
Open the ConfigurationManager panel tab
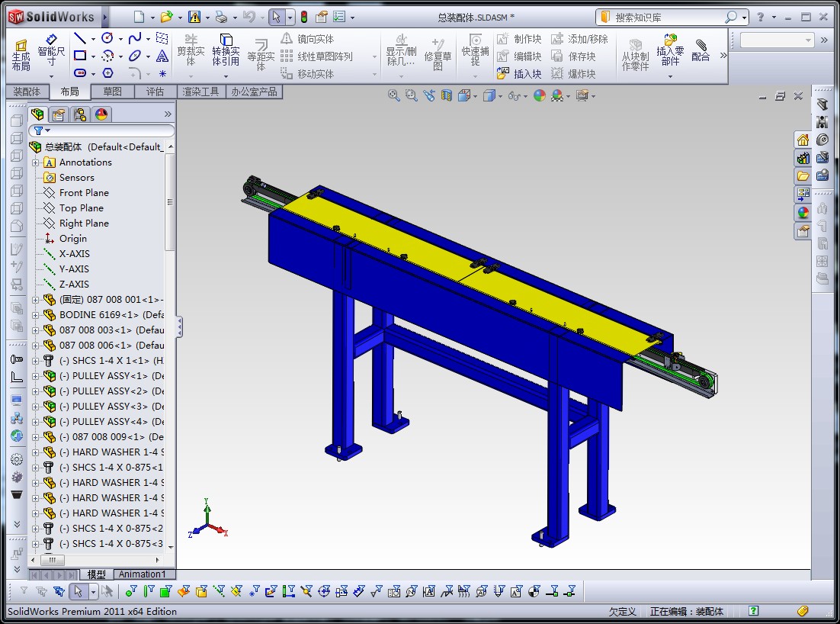click(80, 114)
